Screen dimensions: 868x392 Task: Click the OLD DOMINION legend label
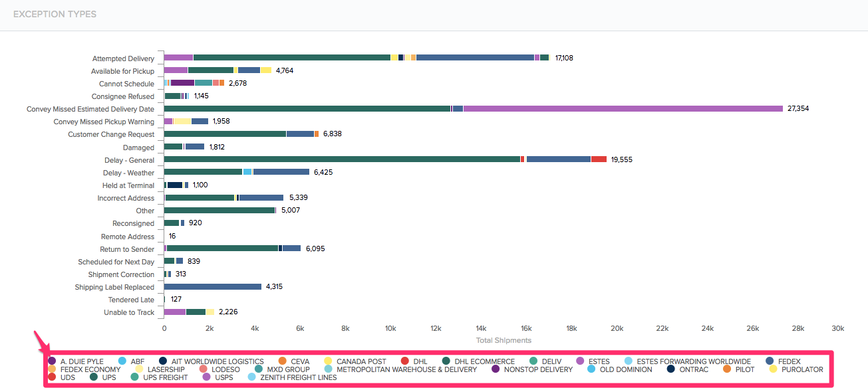(626, 369)
